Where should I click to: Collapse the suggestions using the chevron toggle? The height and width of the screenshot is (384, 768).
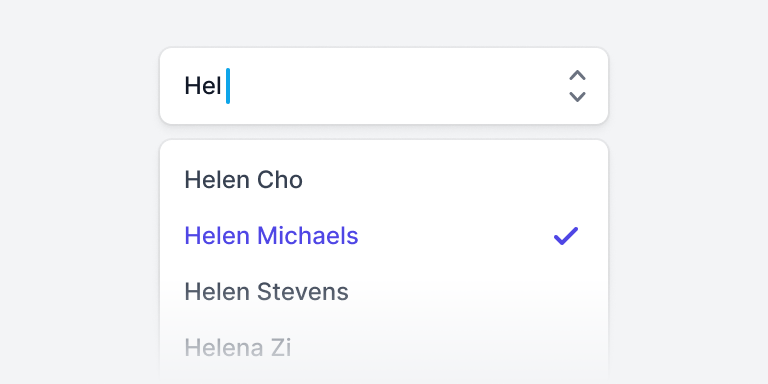577,86
